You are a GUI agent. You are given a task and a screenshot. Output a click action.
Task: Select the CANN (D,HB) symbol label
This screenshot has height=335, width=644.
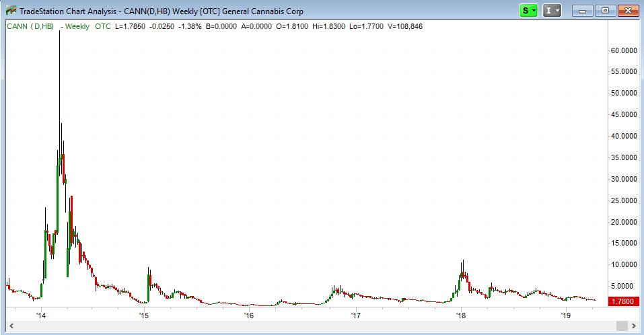pyautogui.click(x=29, y=26)
